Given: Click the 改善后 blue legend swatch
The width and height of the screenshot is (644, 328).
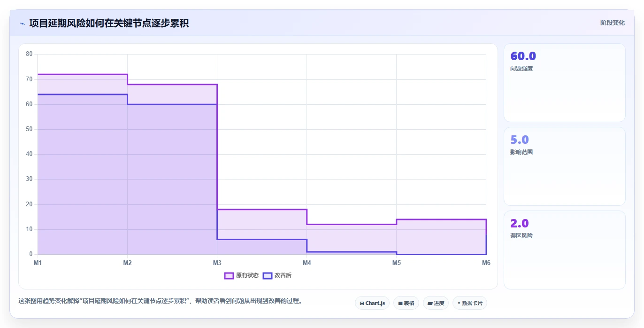Looking at the screenshot, I should pyautogui.click(x=268, y=275).
